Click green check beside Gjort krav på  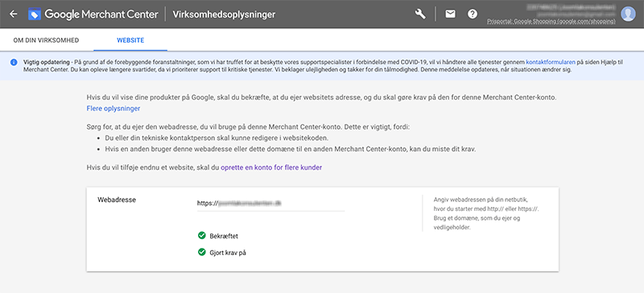[x=202, y=252]
